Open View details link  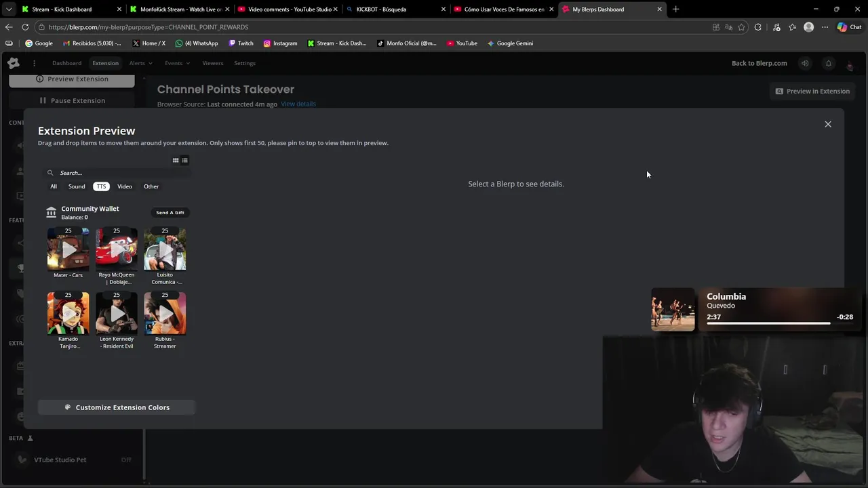pyautogui.click(x=298, y=104)
